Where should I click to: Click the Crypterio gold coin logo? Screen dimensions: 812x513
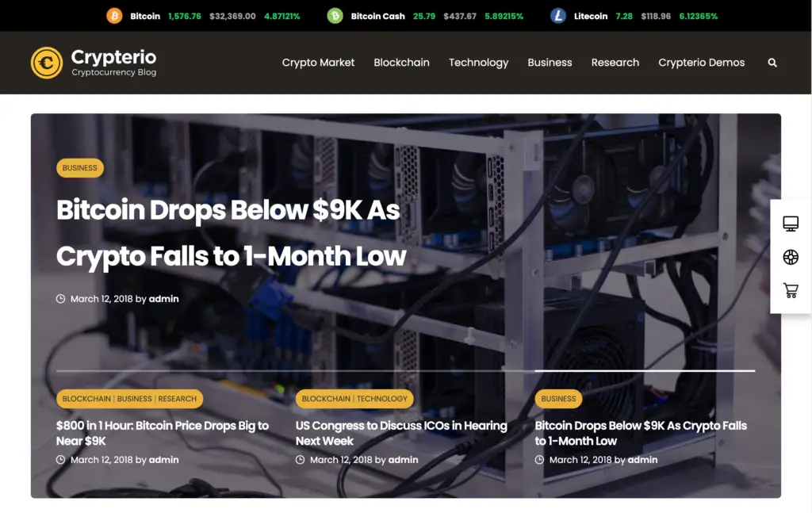tap(47, 63)
